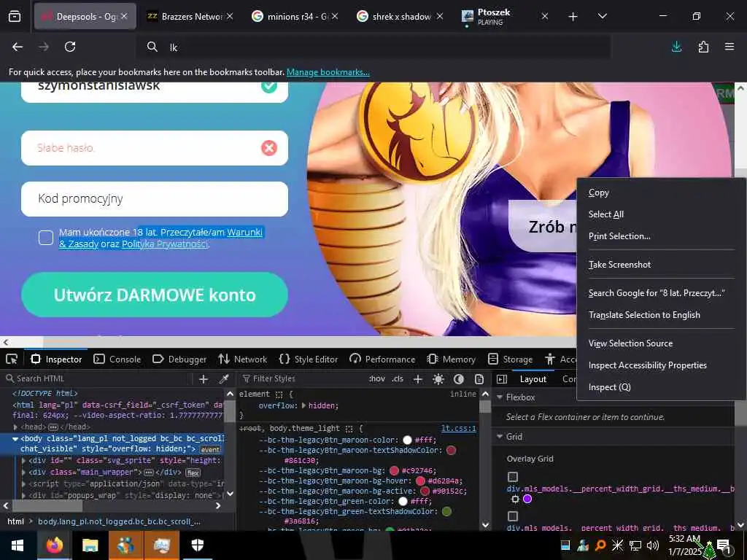Open the list all tabs dropdown

602,17
